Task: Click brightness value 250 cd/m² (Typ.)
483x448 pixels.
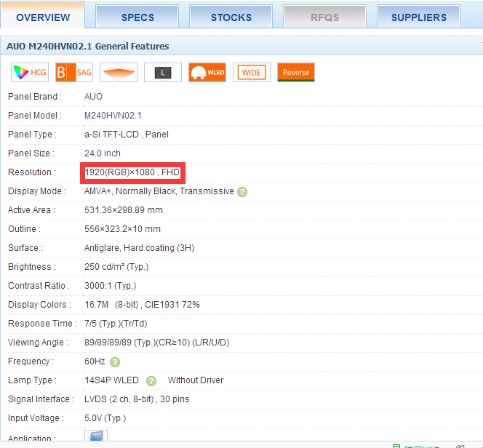Action: [116, 267]
